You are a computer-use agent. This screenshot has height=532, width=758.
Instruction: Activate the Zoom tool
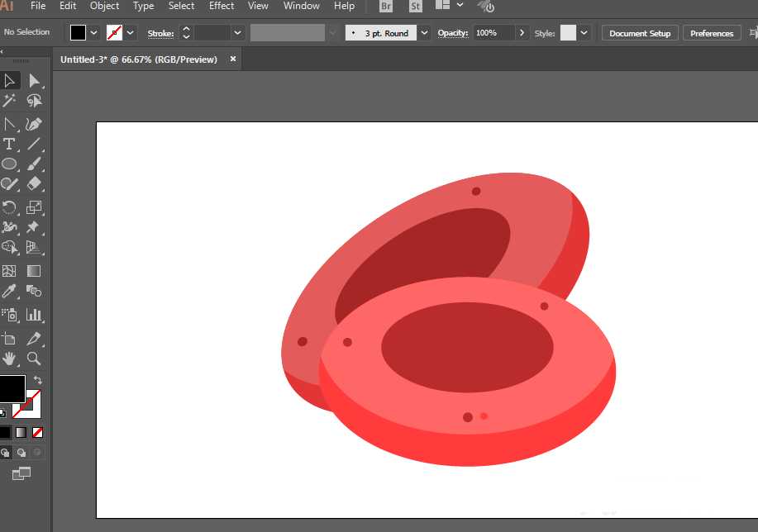33,359
